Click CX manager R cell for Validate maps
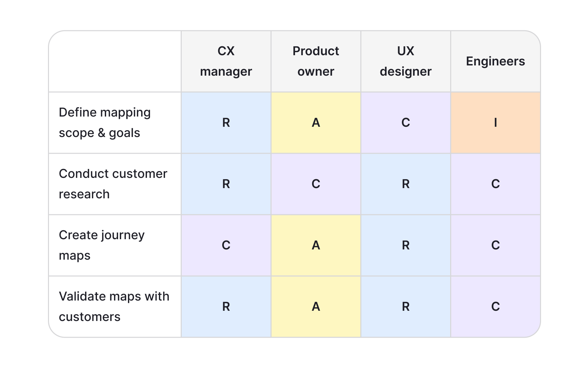 pyautogui.click(x=226, y=307)
